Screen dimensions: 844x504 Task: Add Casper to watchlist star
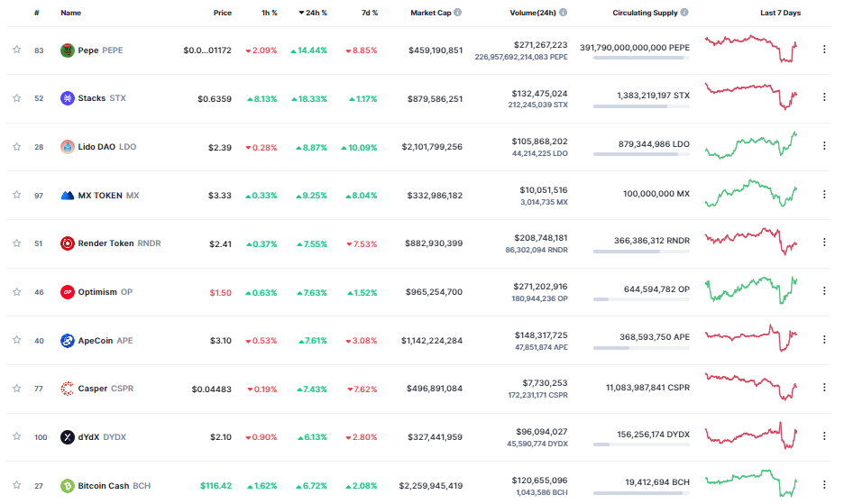pyautogui.click(x=17, y=389)
